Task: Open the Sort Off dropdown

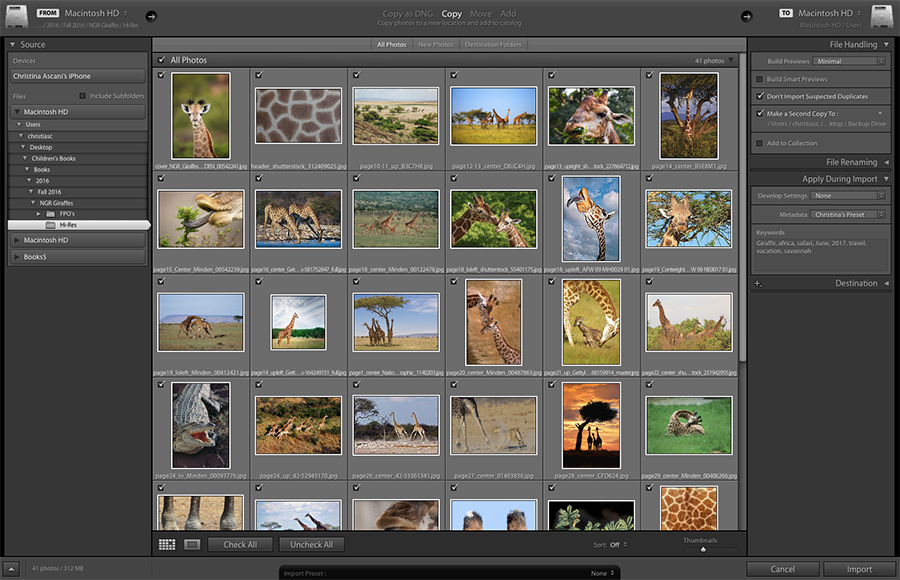Action: pos(618,544)
